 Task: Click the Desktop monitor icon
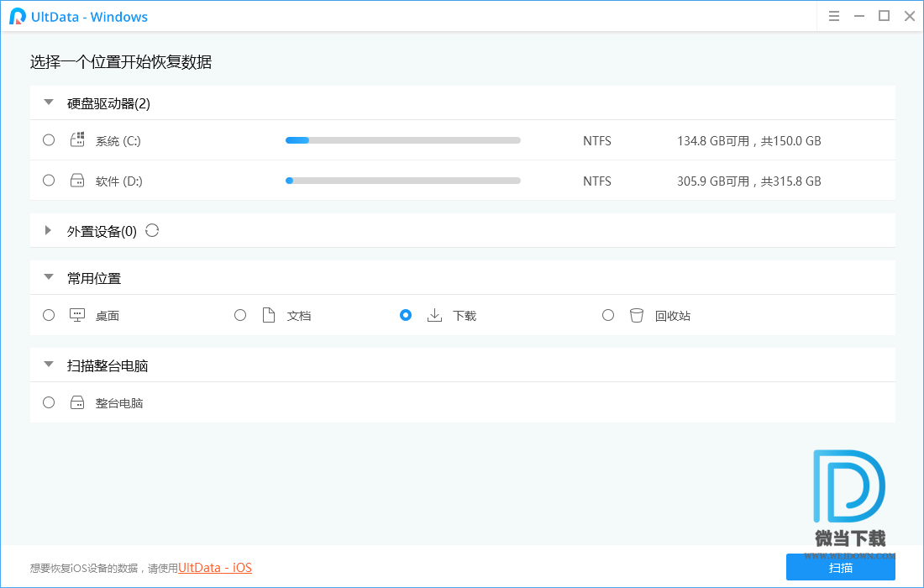[x=77, y=315]
